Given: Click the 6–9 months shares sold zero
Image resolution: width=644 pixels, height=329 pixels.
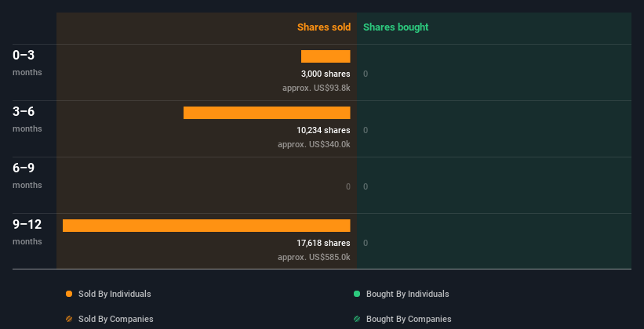Looking at the screenshot, I should (347, 186).
